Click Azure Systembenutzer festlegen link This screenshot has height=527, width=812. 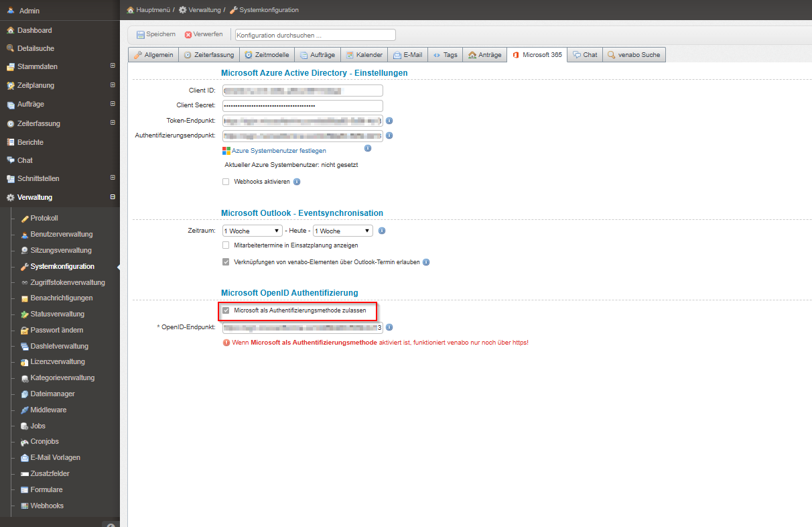tap(279, 151)
